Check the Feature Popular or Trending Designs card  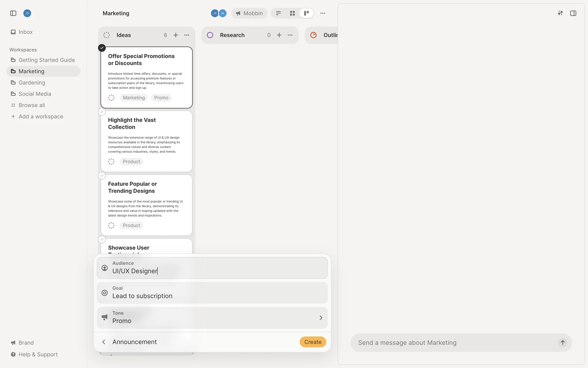point(102,176)
